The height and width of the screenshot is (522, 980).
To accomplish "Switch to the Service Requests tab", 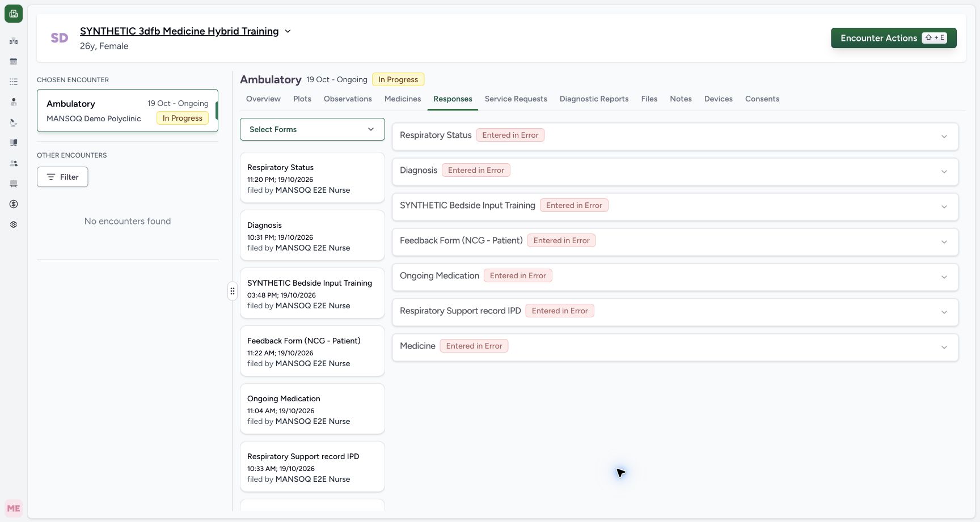I will [516, 99].
